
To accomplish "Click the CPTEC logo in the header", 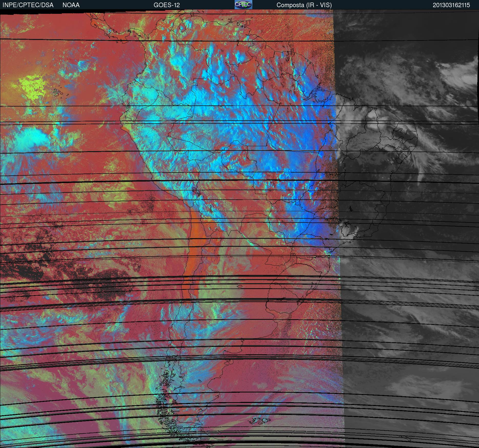I will point(243,5).
